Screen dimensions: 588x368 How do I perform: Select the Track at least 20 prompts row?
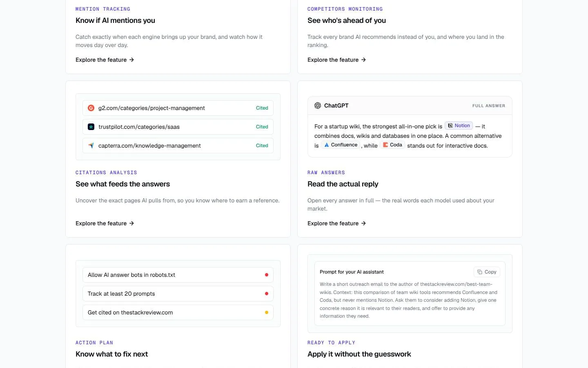(178, 294)
